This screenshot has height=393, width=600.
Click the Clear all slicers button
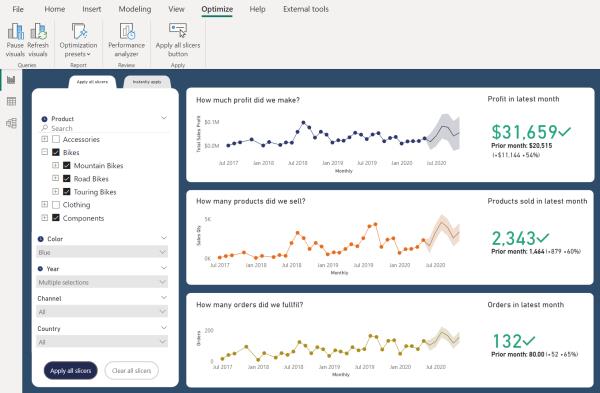pyautogui.click(x=131, y=370)
